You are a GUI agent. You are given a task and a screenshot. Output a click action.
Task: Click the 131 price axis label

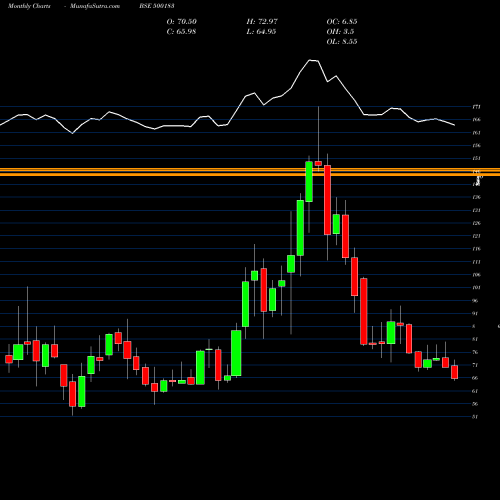pyautogui.click(x=476, y=210)
